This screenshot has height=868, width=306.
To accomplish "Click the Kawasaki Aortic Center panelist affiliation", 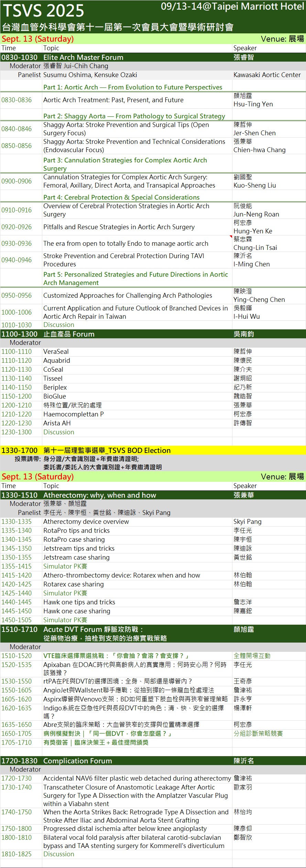I will [x=267, y=75].
